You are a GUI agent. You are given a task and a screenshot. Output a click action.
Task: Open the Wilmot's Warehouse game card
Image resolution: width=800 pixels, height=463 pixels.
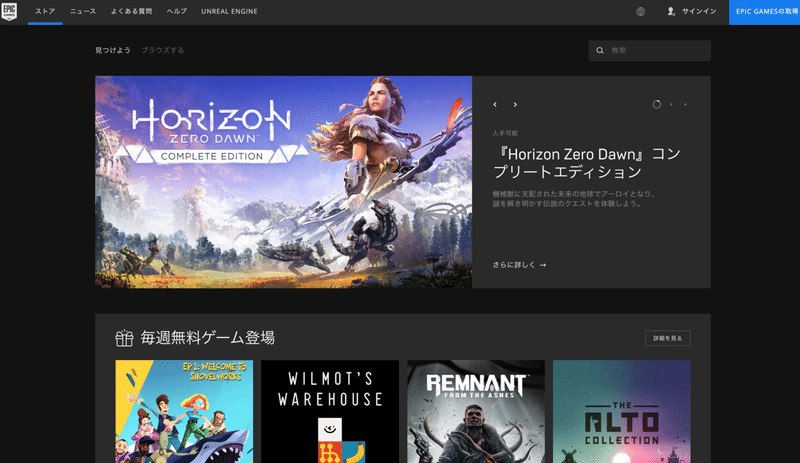pos(330,411)
